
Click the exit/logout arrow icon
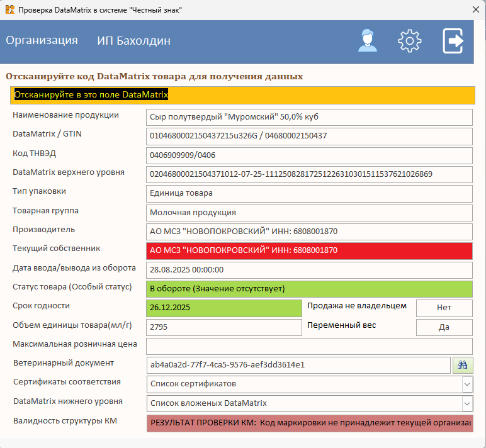[x=453, y=41]
